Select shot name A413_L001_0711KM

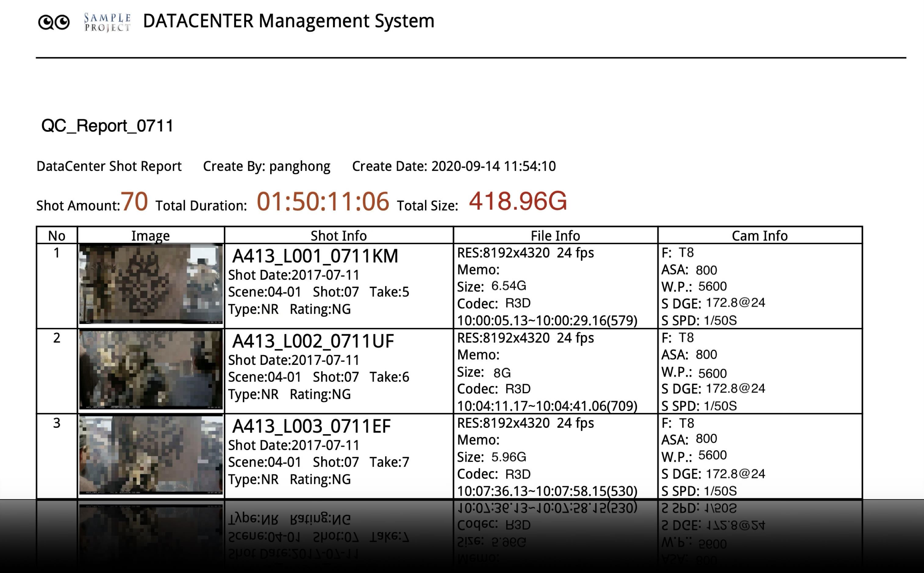315,256
